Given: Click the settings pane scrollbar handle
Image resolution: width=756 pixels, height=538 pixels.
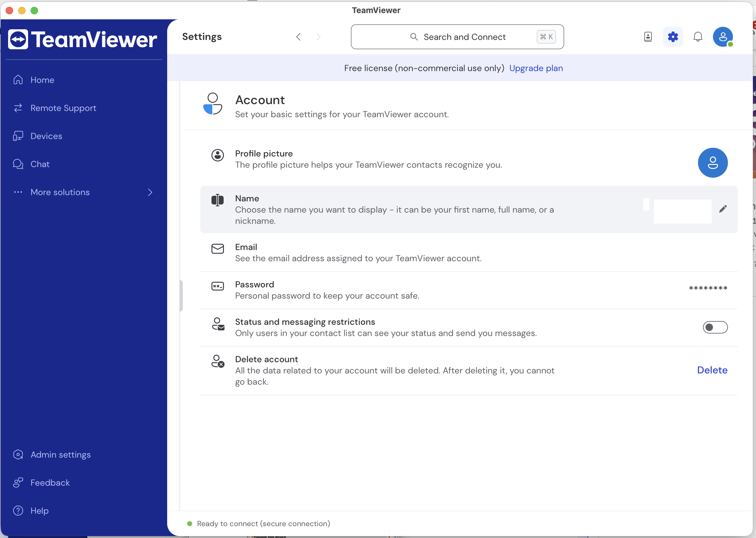Looking at the screenshot, I should (x=181, y=296).
